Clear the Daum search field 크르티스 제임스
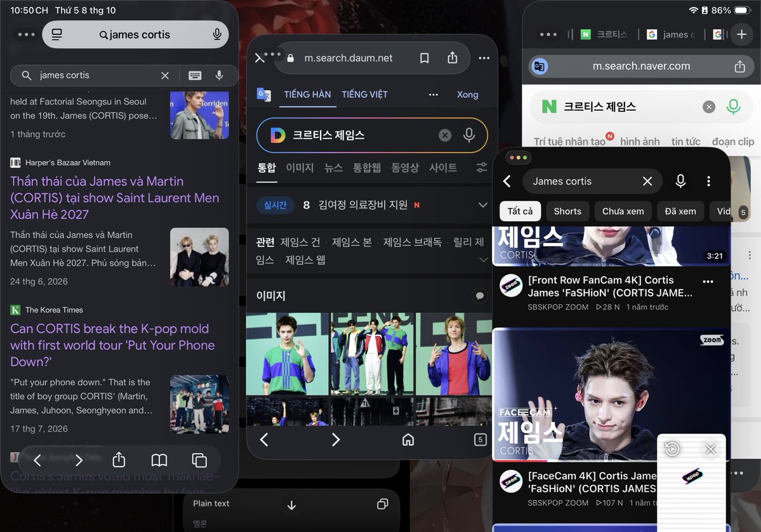The image size is (761, 532). click(x=445, y=135)
